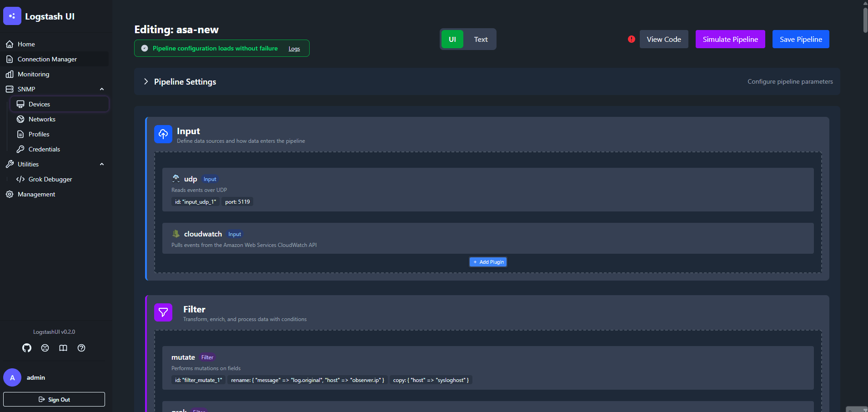868x412 pixels.
Task: Click the "Pipeline configuration loads without failure" message
Action: pyautogui.click(x=215, y=48)
